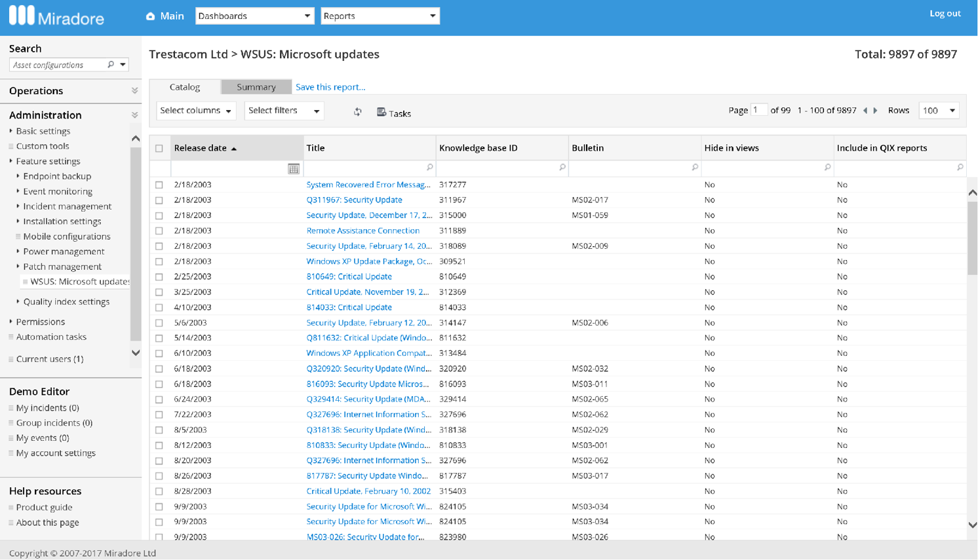Viewport: 978px width, 560px height.
Task: Switch to the Catalog tab
Action: click(x=185, y=87)
